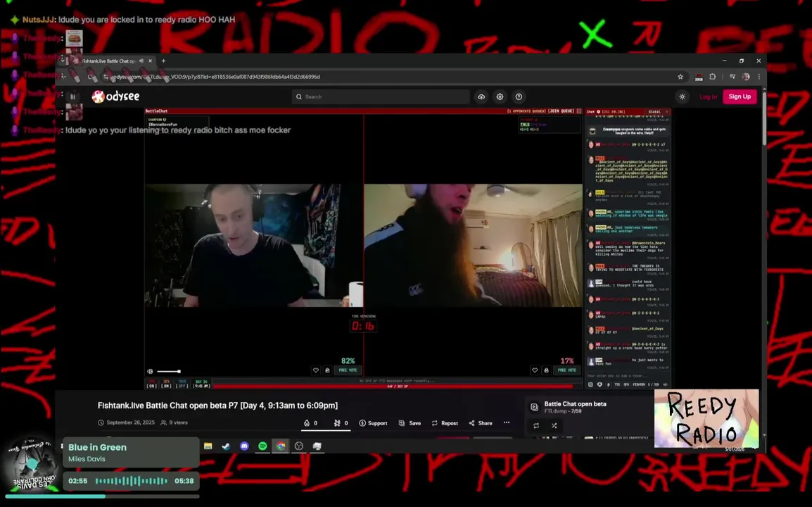Open OBS Studio from the taskbar

click(299, 446)
